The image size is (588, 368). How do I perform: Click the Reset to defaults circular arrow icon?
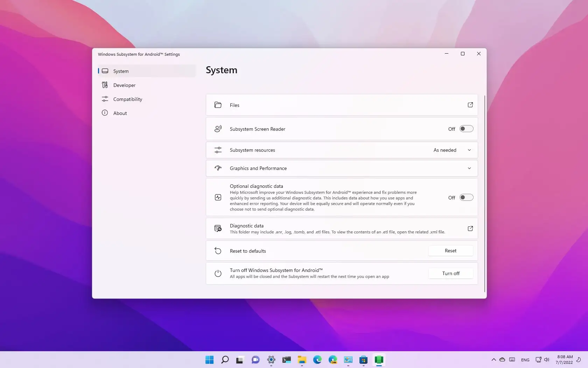point(218,251)
